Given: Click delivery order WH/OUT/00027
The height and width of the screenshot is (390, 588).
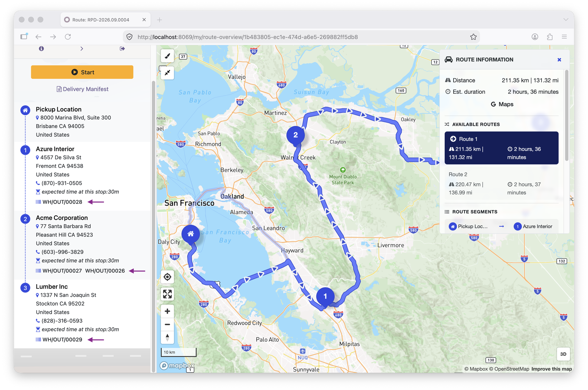Looking at the screenshot, I should click(x=62, y=271).
